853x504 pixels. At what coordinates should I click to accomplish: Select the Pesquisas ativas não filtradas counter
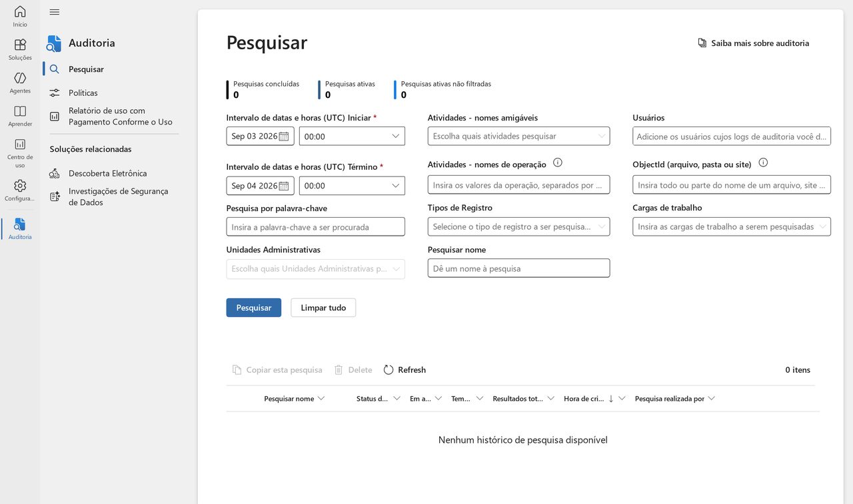point(443,89)
